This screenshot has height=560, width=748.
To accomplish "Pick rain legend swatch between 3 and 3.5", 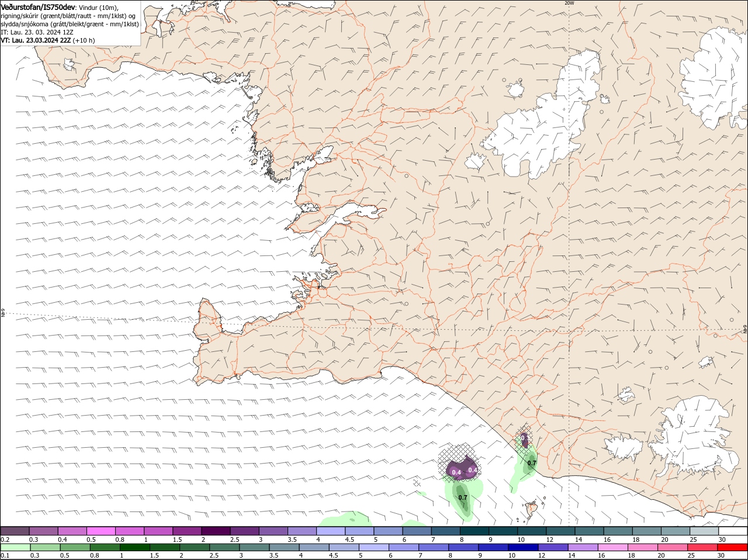I will (x=255, y=547).
